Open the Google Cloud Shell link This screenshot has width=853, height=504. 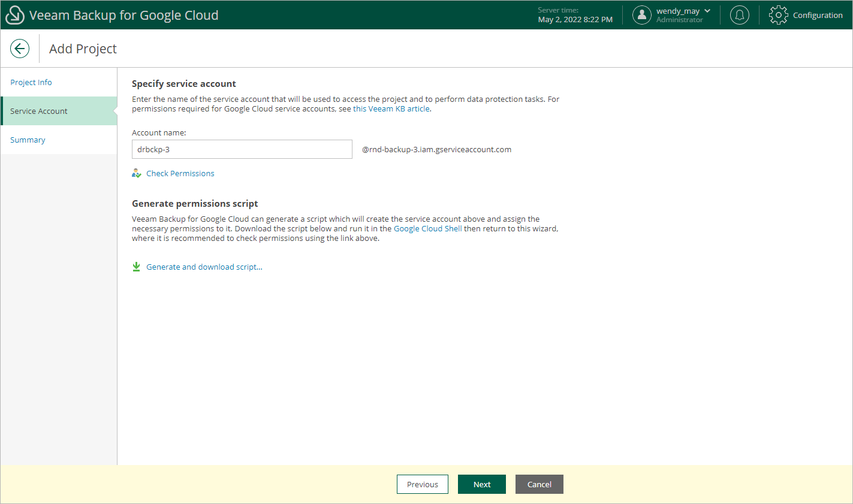(428, 228)
